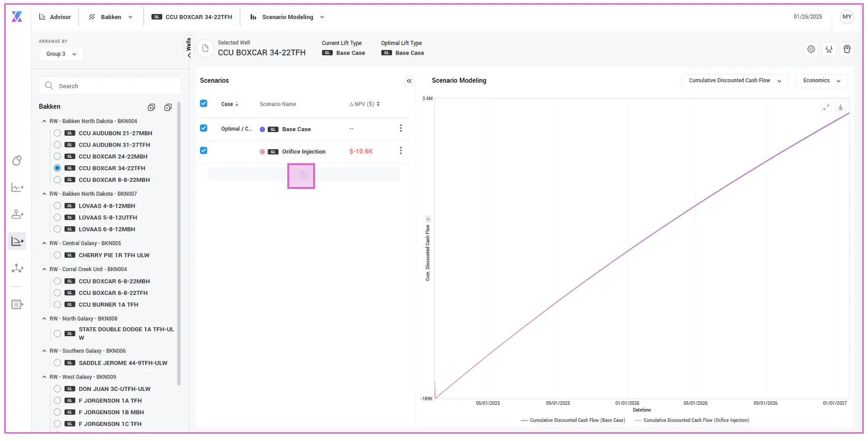Image resolution: width=868 pixels, height=441 pixels.
Task: Open MY user profile avatar
Action: (x=847, y=17)
